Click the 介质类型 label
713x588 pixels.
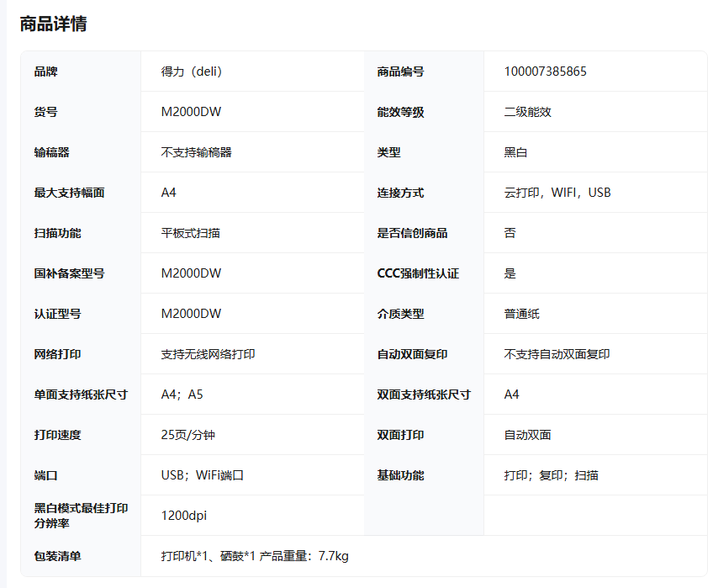pyautogui.click(x=400, y=314)
